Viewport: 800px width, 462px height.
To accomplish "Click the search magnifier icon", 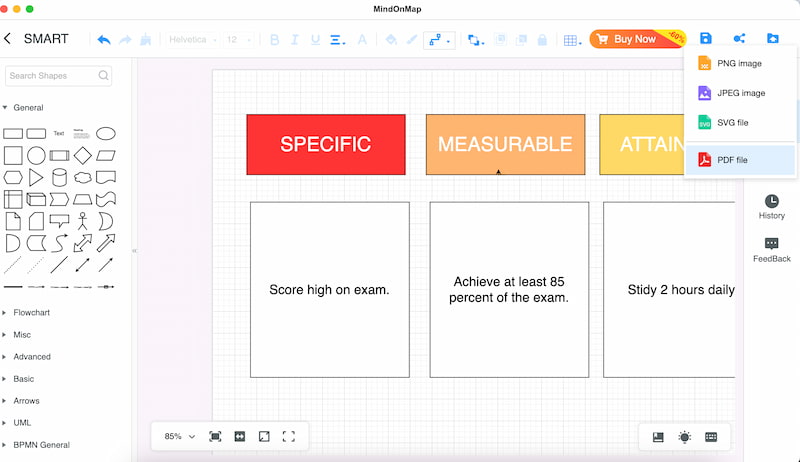I will 104,75.
